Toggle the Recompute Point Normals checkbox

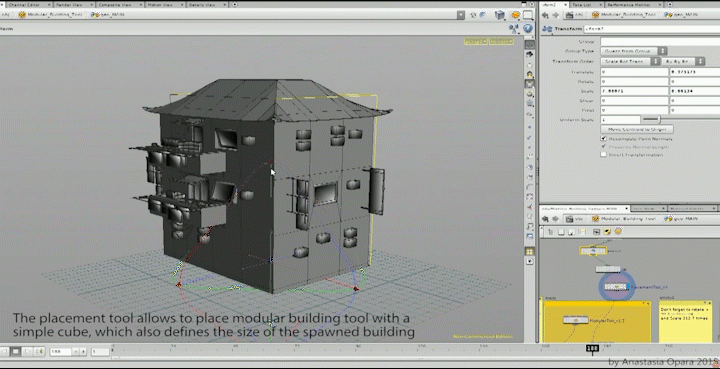604,139
